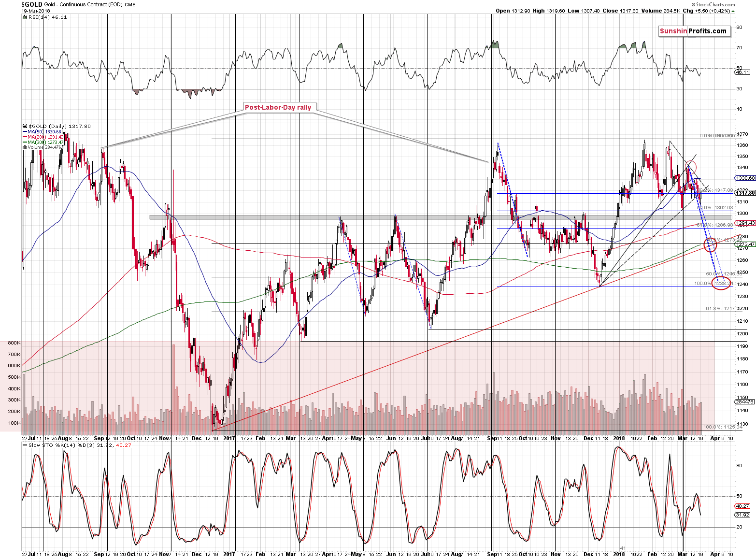Click the Chg +5.50 (+0.42%) value
Screen dimensions: 756x559
coord(709,11)
